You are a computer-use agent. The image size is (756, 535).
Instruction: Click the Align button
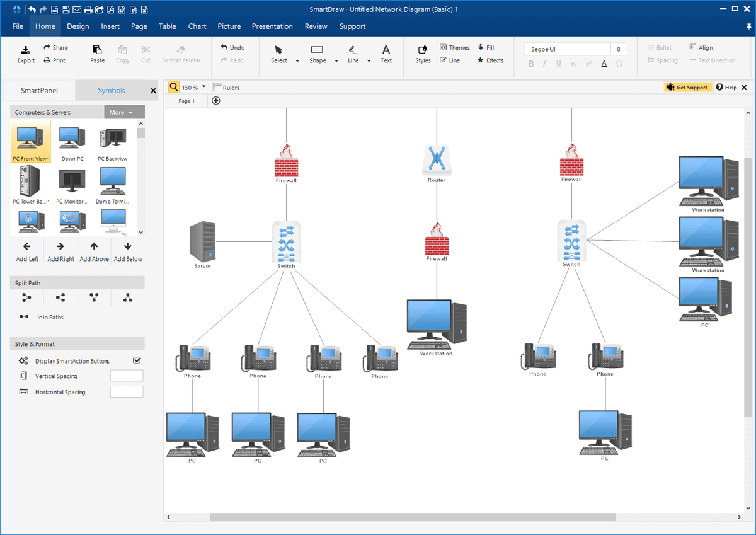coord(701,47)
